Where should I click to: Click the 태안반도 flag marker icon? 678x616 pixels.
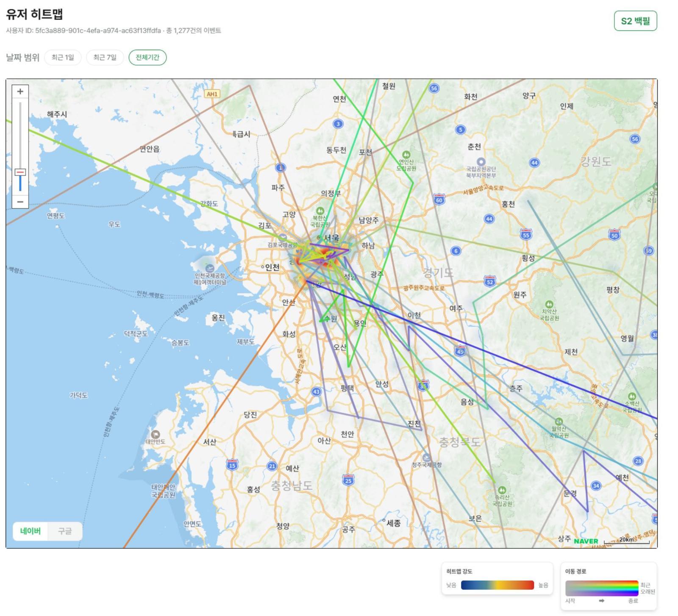pyautogui.click(x=156, y=434)
